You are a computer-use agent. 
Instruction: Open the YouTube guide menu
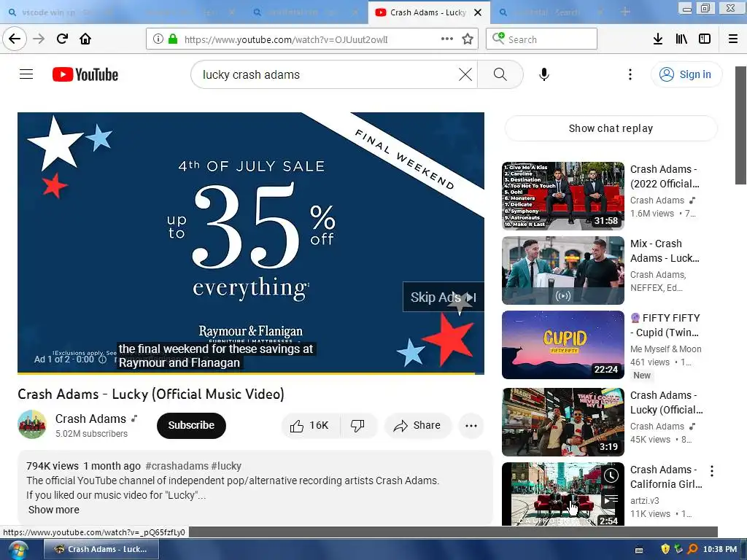click(26, 74)
